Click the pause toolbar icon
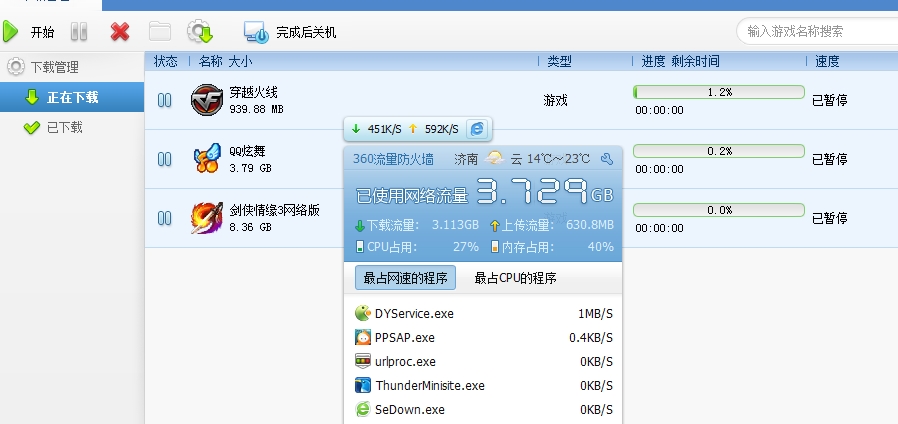 [79, 32]
